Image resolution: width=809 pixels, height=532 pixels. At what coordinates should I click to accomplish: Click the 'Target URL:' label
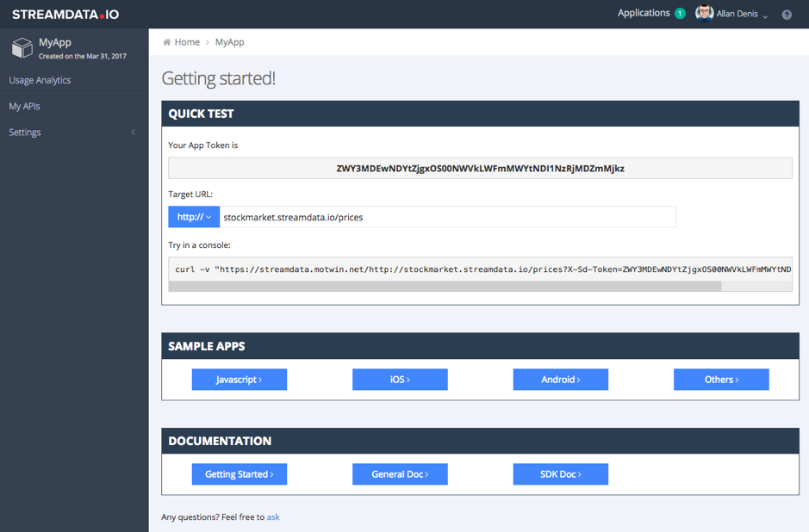(190, 195)
